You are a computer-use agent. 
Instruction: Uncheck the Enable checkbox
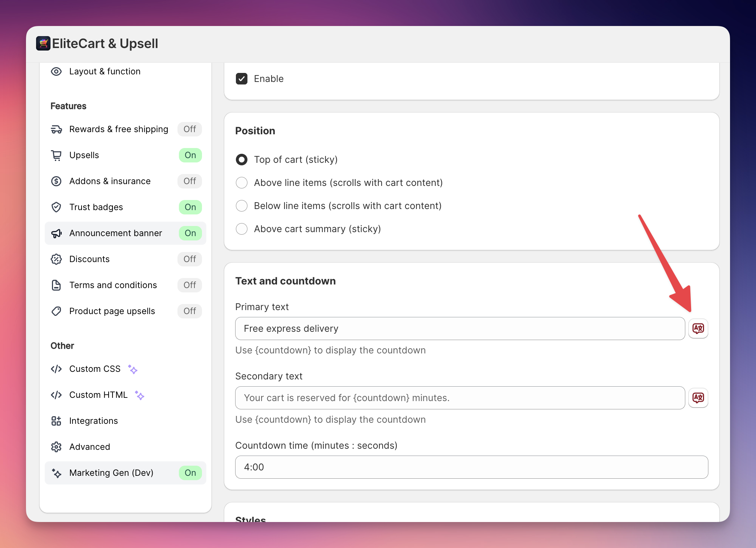242,79
